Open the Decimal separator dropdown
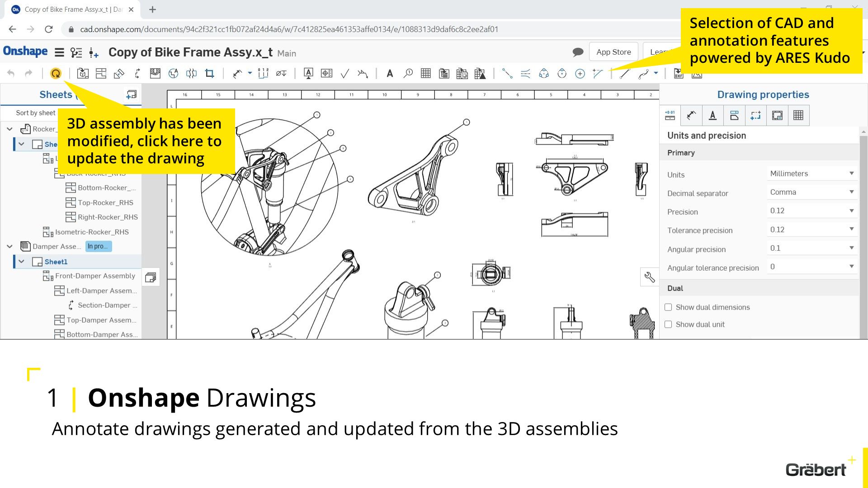 click(812, 192)
